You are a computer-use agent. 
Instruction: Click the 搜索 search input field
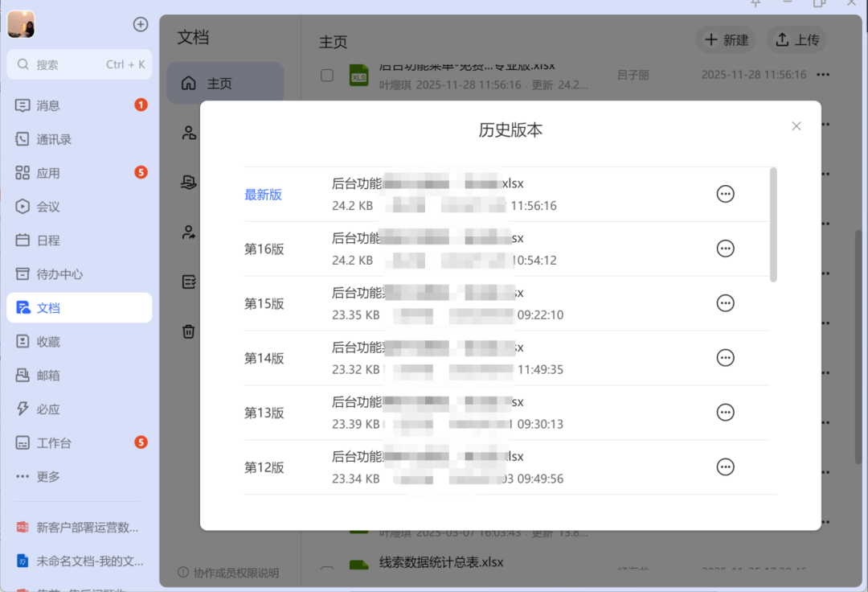[79, 64]
